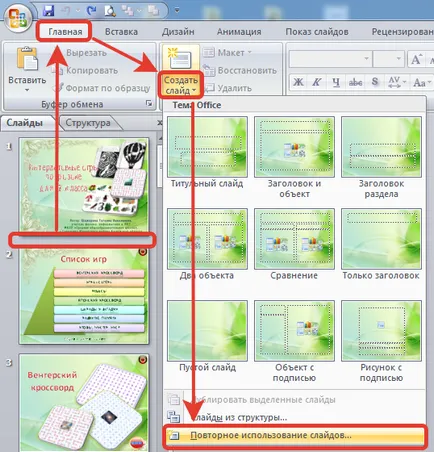Viewport: 434px width, 452px height.
Task: Open the Макет layout dropdown
Action: [227, 53]
